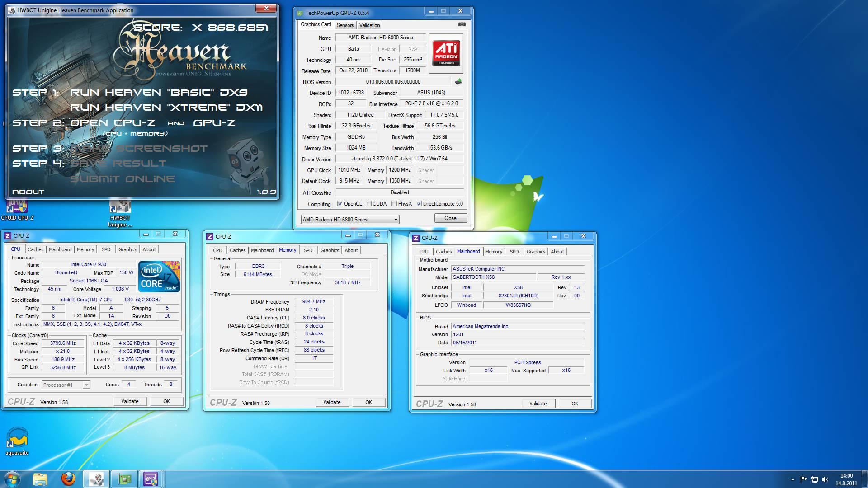Open Firefox from the taskbar
The image size is (868, 488).
(x=68, y=479)
